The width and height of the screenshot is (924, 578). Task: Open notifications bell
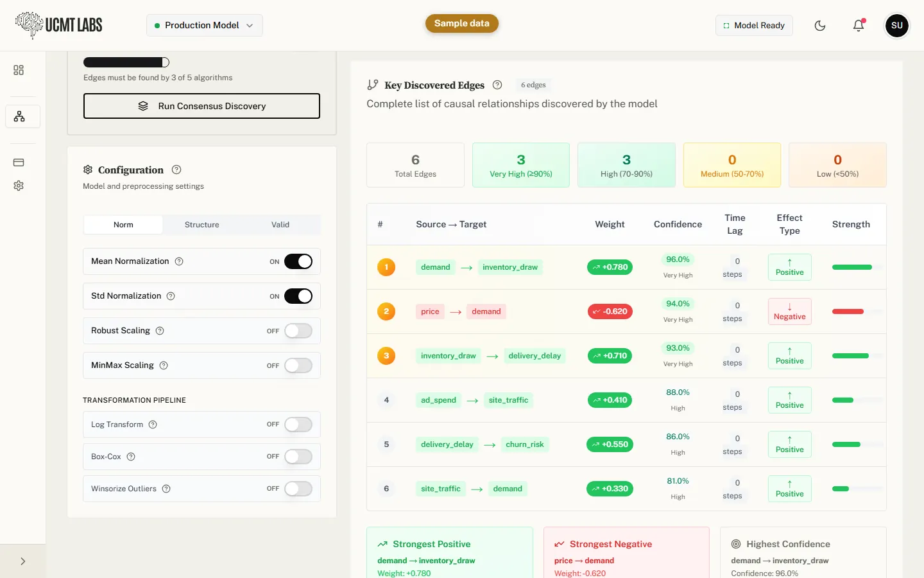pos(859,26)
